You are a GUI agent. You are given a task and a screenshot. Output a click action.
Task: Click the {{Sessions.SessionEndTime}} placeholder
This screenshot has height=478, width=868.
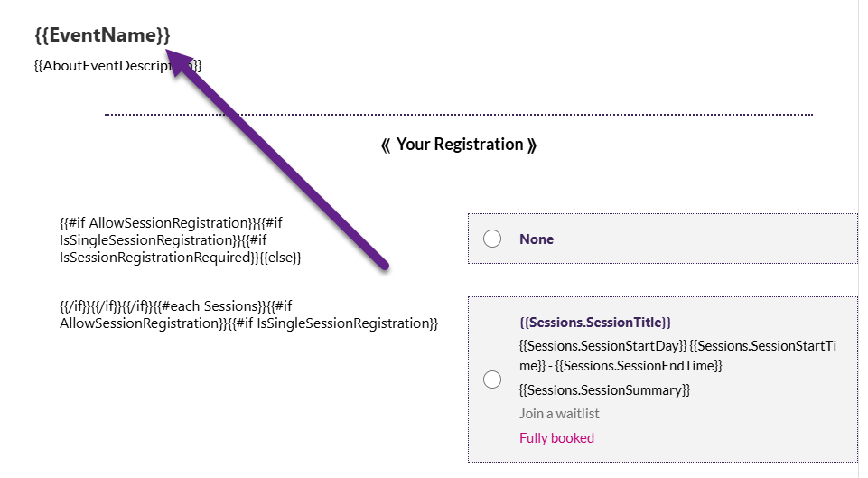[x=639, y=365]
